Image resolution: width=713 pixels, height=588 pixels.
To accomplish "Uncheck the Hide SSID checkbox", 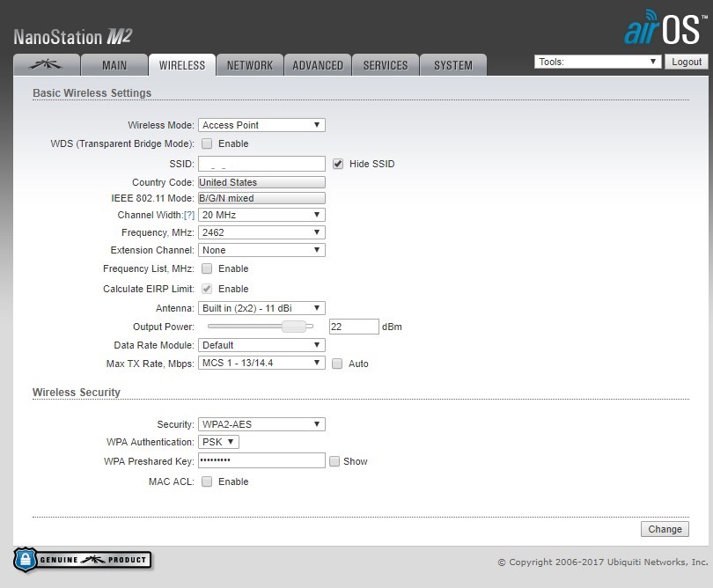I will (x=338, y=164).
